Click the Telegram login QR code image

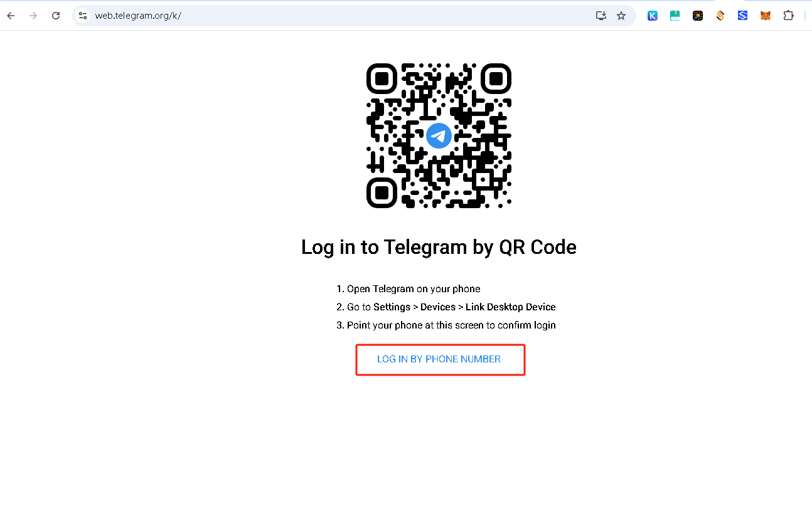point(439,135)
